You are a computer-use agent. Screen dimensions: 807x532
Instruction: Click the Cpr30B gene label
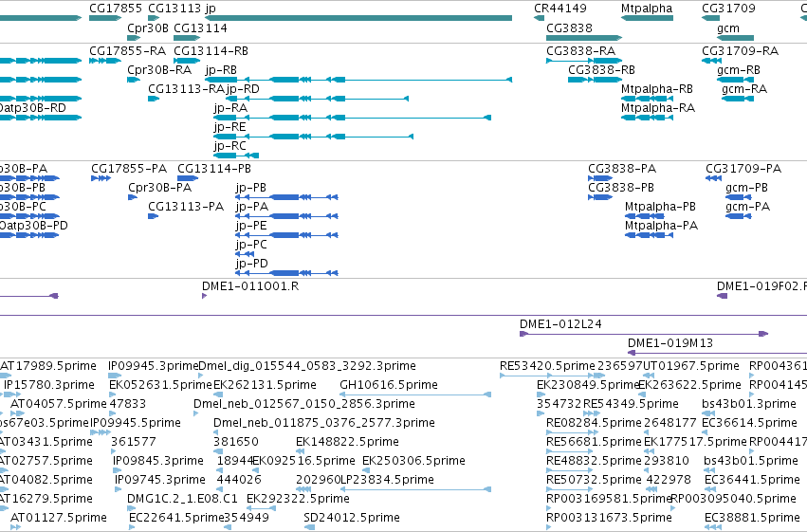click(148, 28)
